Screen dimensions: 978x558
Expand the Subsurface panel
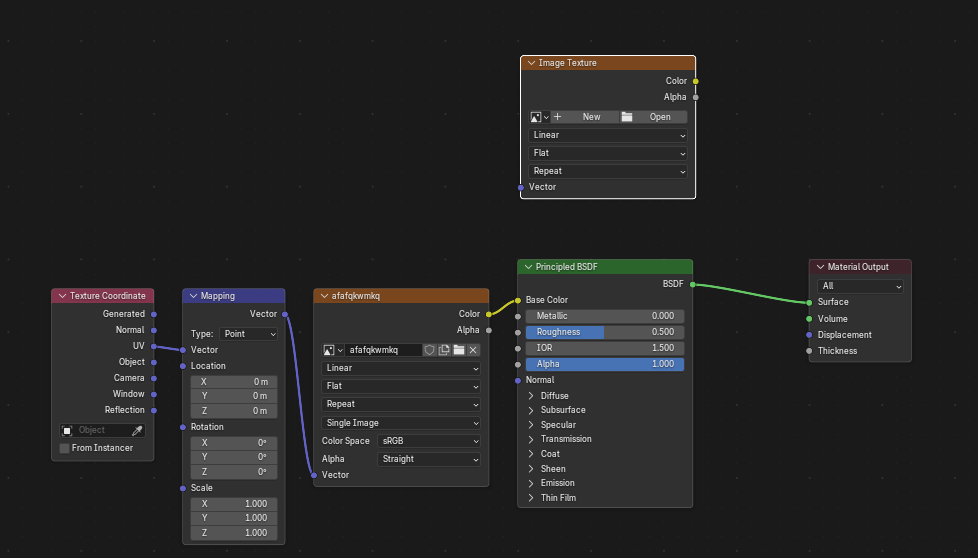point(531,410)
